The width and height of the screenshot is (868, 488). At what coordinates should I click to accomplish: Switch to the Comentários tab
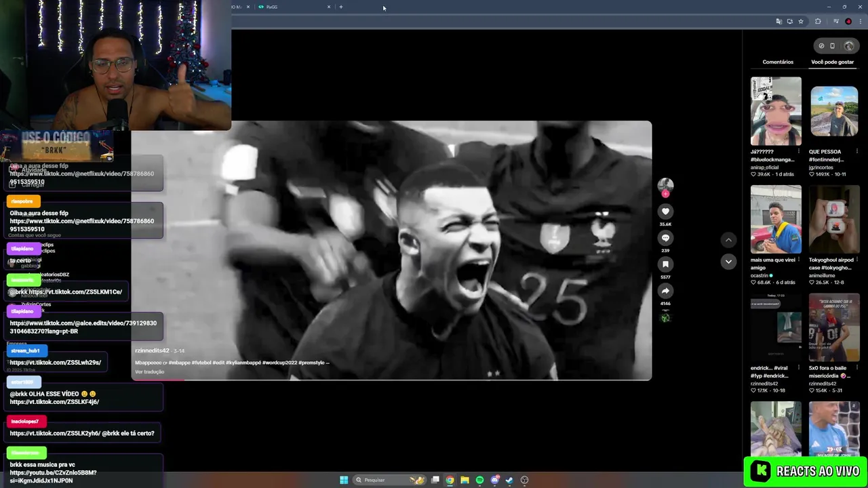click(778, 62)
